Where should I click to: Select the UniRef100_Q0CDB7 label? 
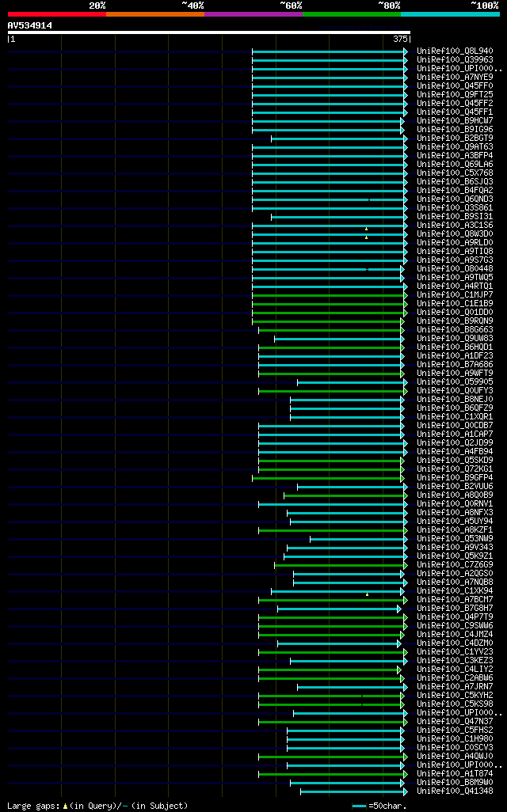(x=456, y=426)
